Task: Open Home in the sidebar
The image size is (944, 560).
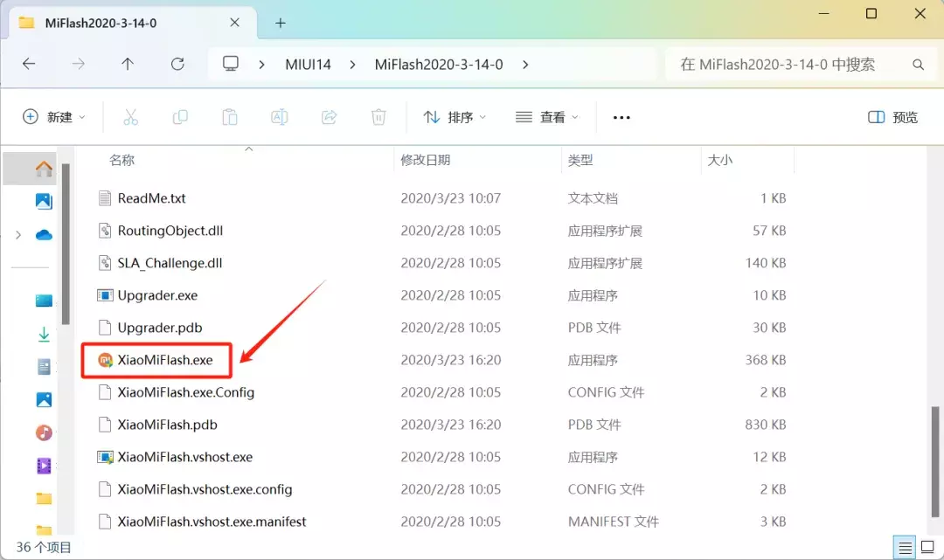Action: 44,169
